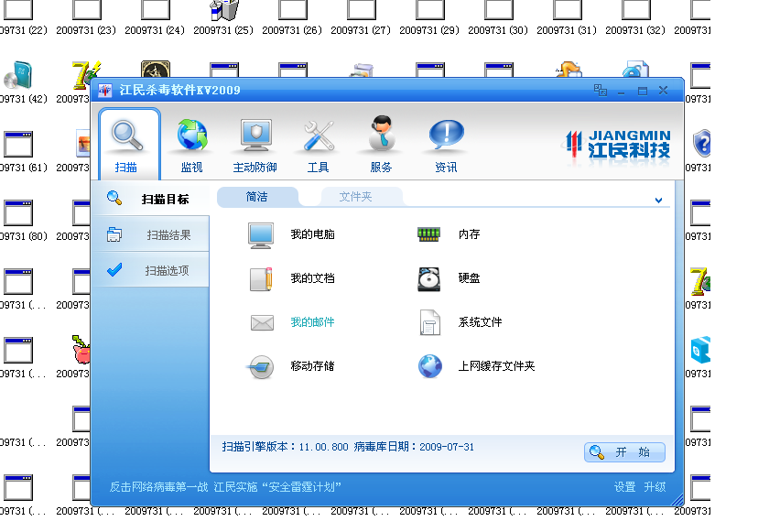Select 内存 memory chip icon
The height and width of the screenshot is (532, 769).
coord(428,234)
